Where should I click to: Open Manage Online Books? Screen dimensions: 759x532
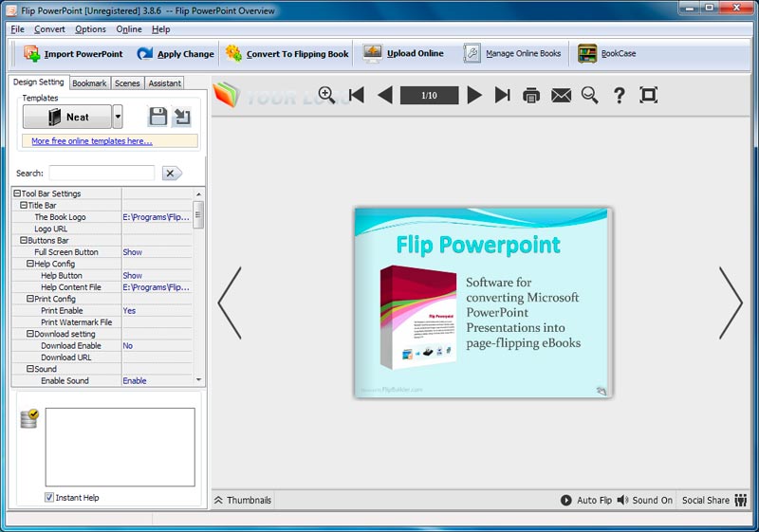click(512, 53)
